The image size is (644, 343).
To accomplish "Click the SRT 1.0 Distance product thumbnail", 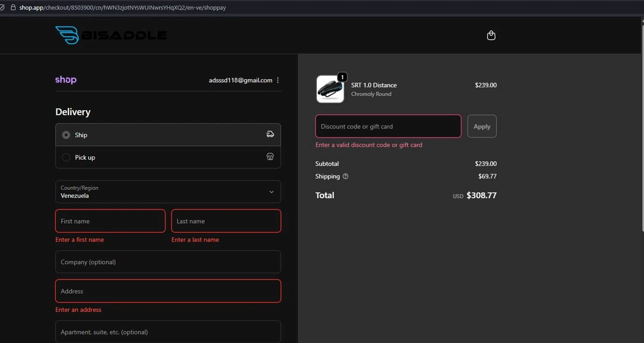I will (x=330, y=89).
